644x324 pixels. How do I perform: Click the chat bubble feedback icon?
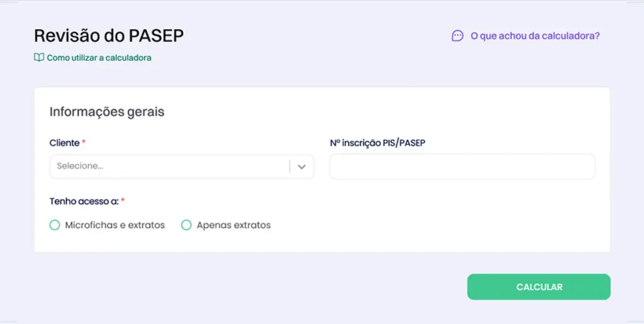pyautogui.click(x=457, y=36)
